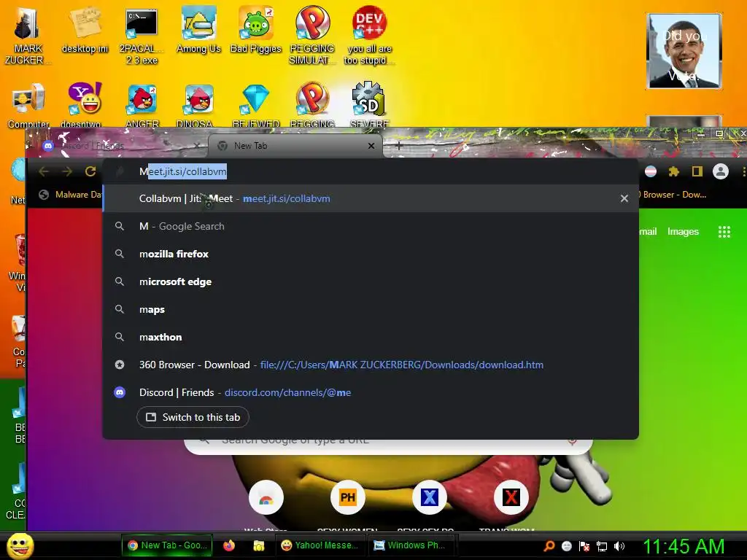Screen dimensions: 747x560
Task: Select Collabvm Jitsi Meet suggestion
Action: [370, 198]
